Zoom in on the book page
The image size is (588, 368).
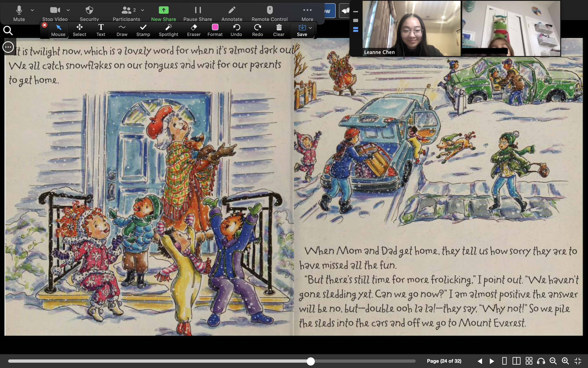(565, 361)
